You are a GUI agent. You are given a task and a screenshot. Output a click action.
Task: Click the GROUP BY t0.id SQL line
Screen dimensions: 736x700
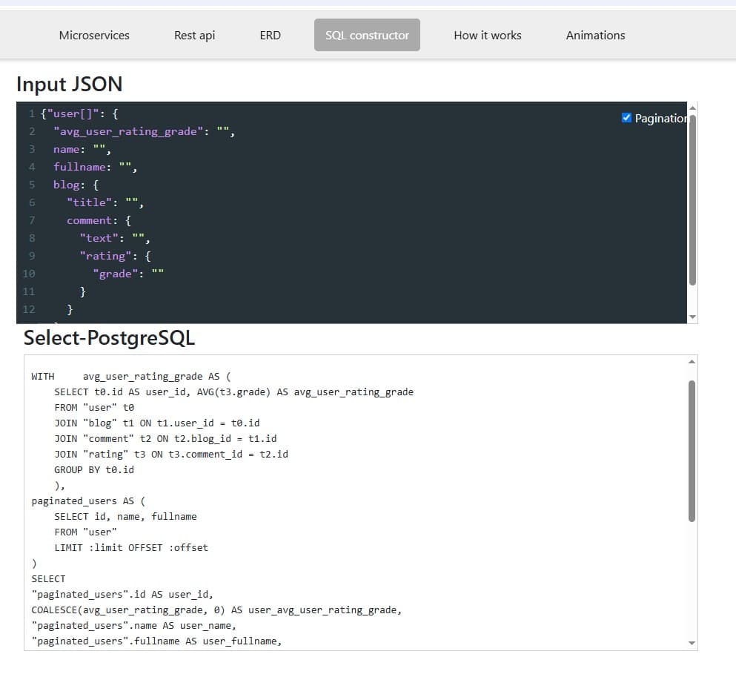click(94, 469)
